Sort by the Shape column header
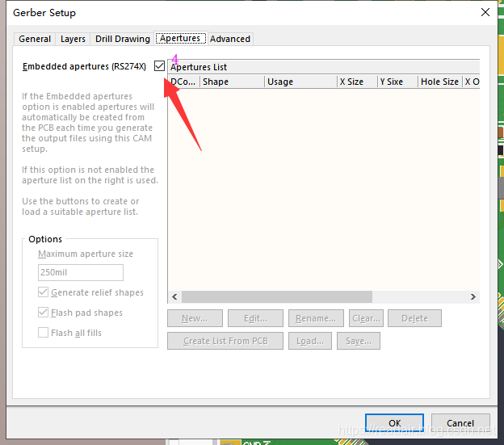 [232, 82]
